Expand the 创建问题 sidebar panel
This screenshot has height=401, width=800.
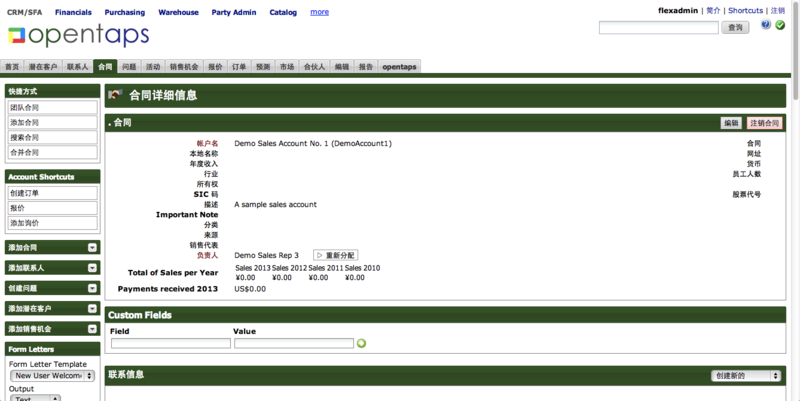click(x=92, y=288)
